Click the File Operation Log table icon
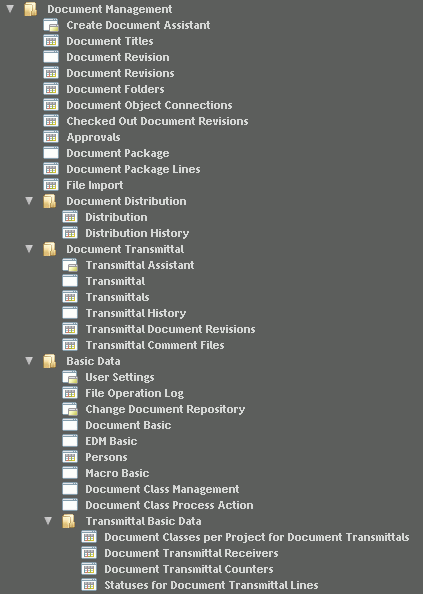The width and height of the screenshot is (423, 594). tap(70, 393)
